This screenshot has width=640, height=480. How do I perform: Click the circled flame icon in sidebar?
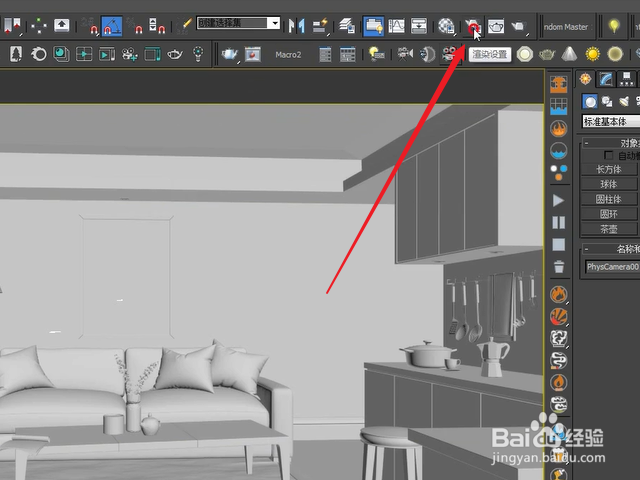pos(558,129)
